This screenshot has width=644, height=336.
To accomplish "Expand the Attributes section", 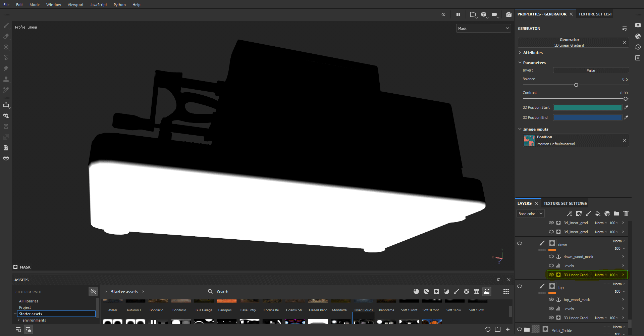I will click(x=533, y=53).
